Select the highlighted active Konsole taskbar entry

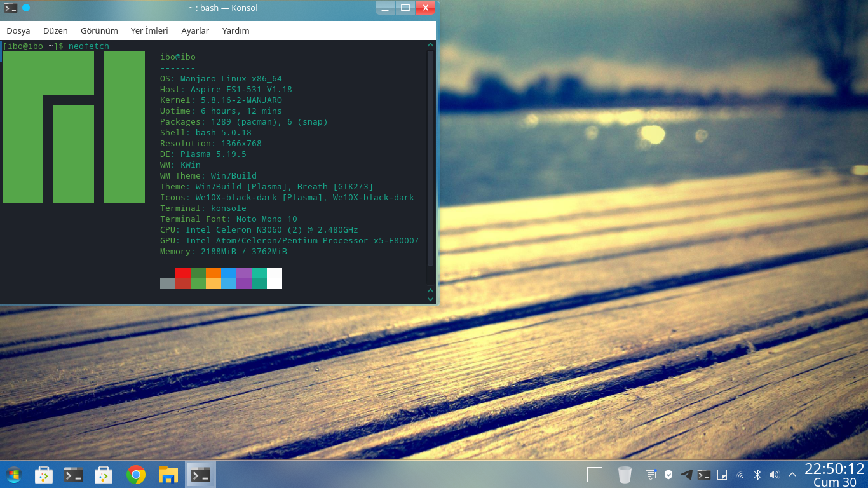(201, 475)
